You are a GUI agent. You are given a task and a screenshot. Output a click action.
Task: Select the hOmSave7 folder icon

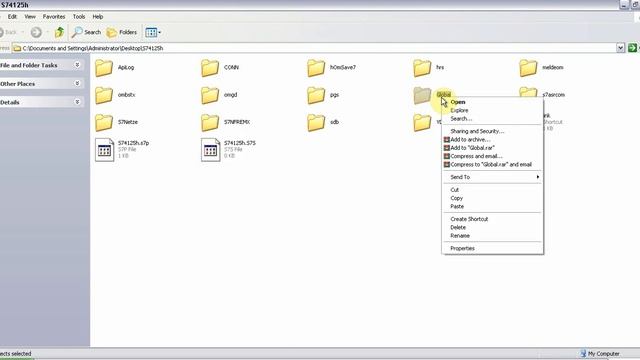(316, 68)
